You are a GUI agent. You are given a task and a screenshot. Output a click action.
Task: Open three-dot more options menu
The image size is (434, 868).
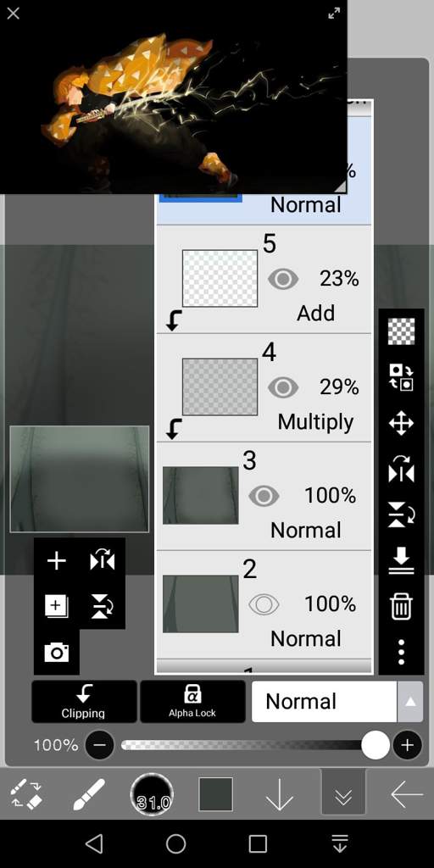pos(401,652)
